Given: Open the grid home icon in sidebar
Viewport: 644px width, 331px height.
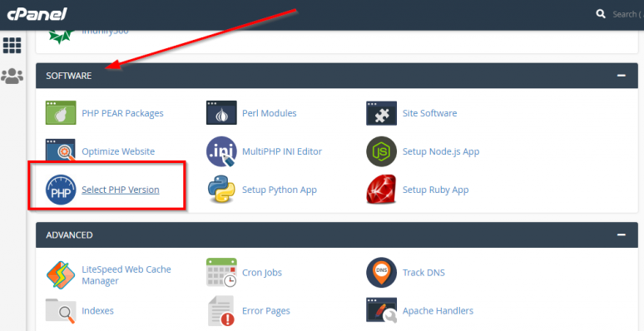Looking at the screenshot, I should 12,46.
